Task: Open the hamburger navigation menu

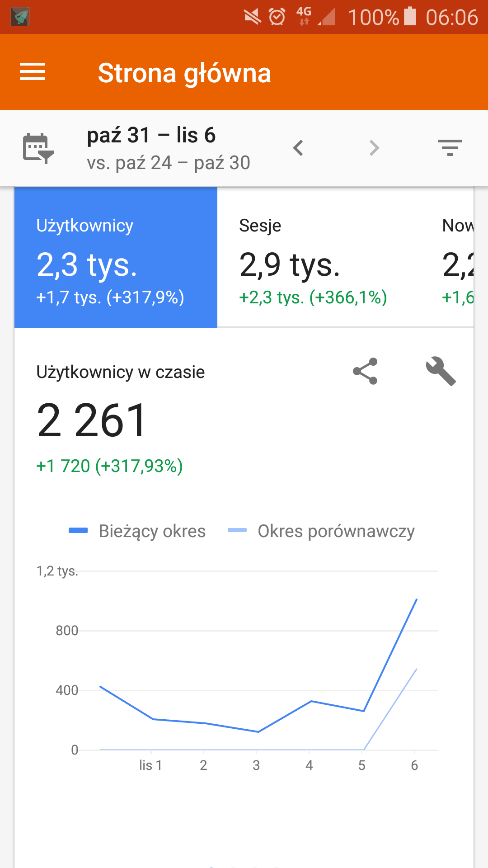Action: click(x=33, y=72)
